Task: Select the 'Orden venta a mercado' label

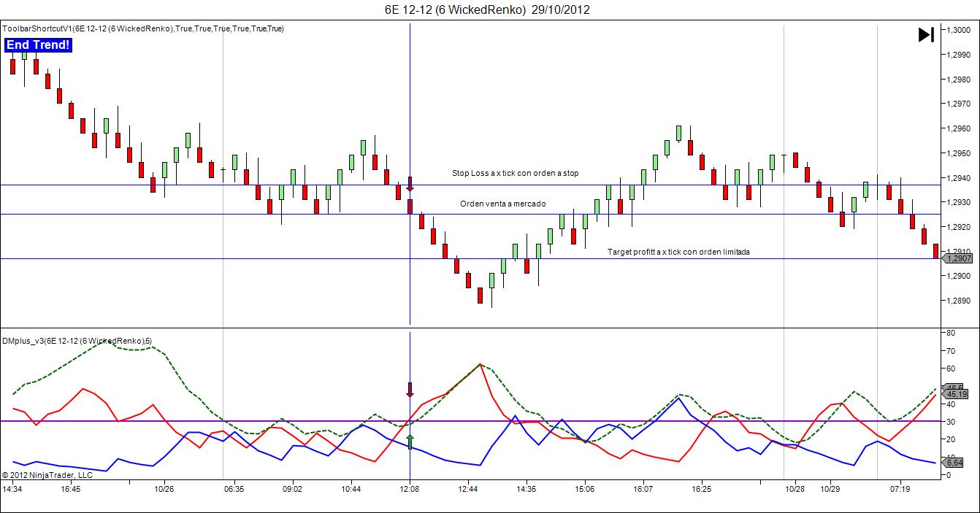Action: tap(502, 204)
